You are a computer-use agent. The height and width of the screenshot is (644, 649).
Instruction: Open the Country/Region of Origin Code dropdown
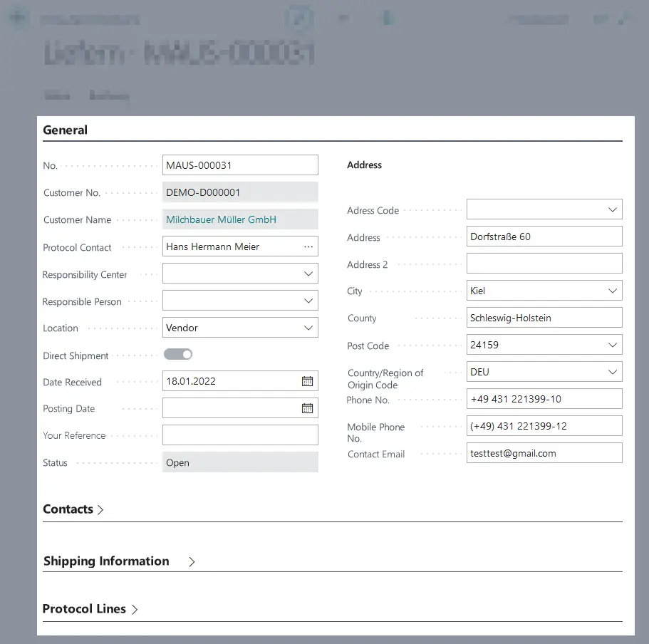coord(612,371)
